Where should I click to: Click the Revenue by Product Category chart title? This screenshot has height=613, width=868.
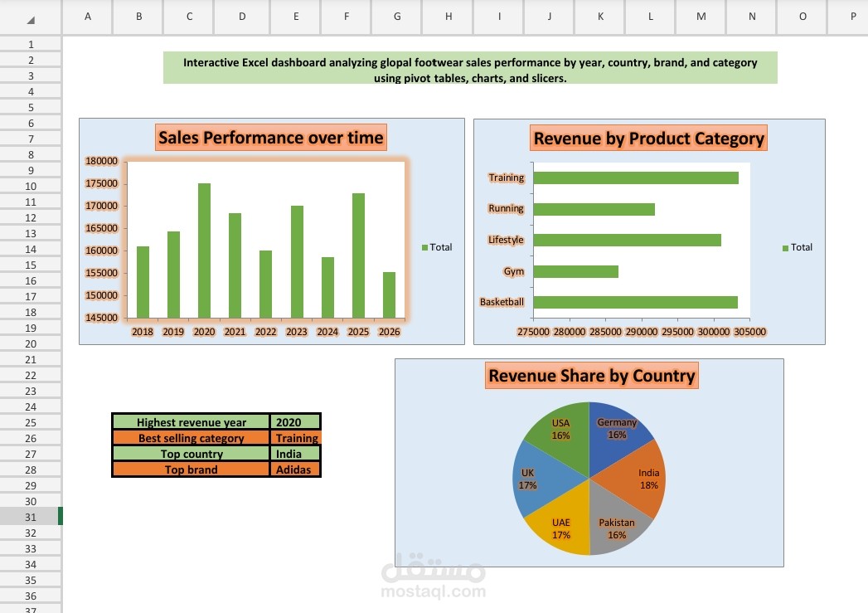(648, 139)
